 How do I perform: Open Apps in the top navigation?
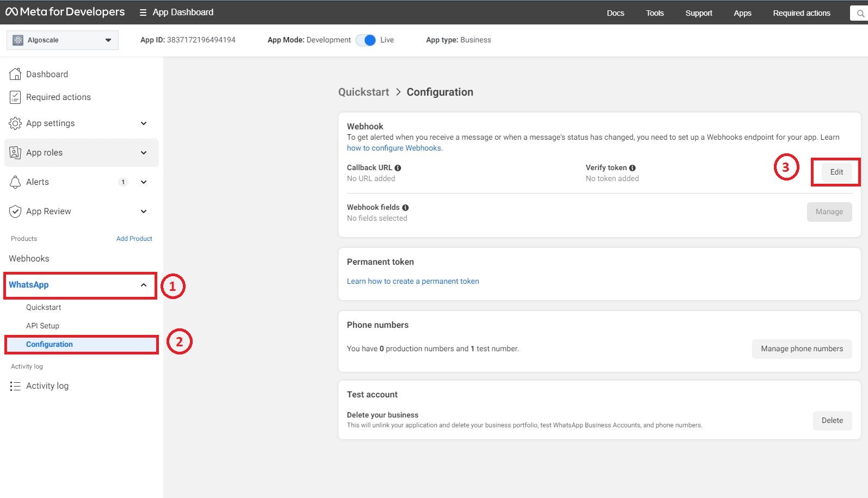[742, 13]
